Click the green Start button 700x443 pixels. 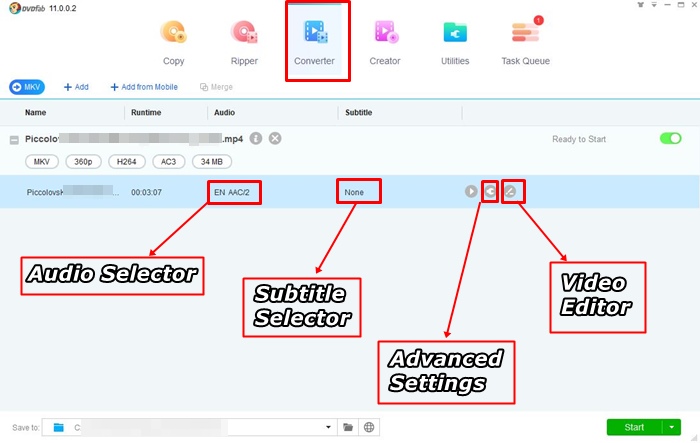(634, 427)
